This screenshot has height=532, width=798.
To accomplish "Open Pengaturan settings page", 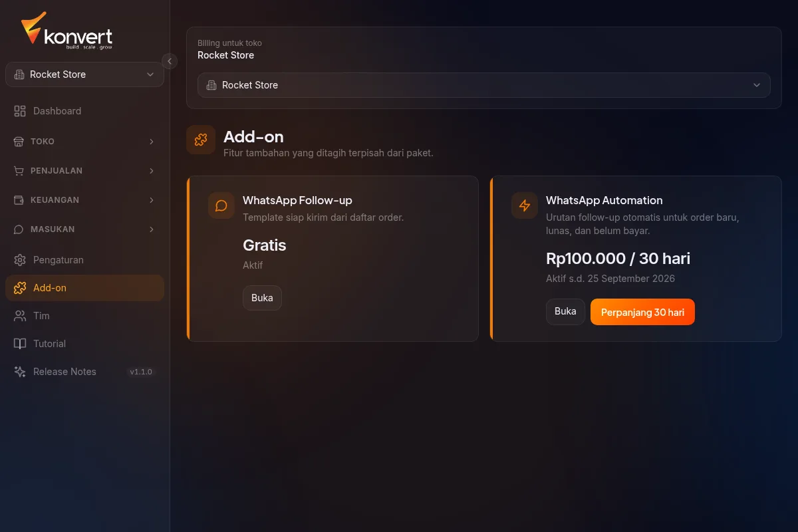I will (x=84, y=260).
